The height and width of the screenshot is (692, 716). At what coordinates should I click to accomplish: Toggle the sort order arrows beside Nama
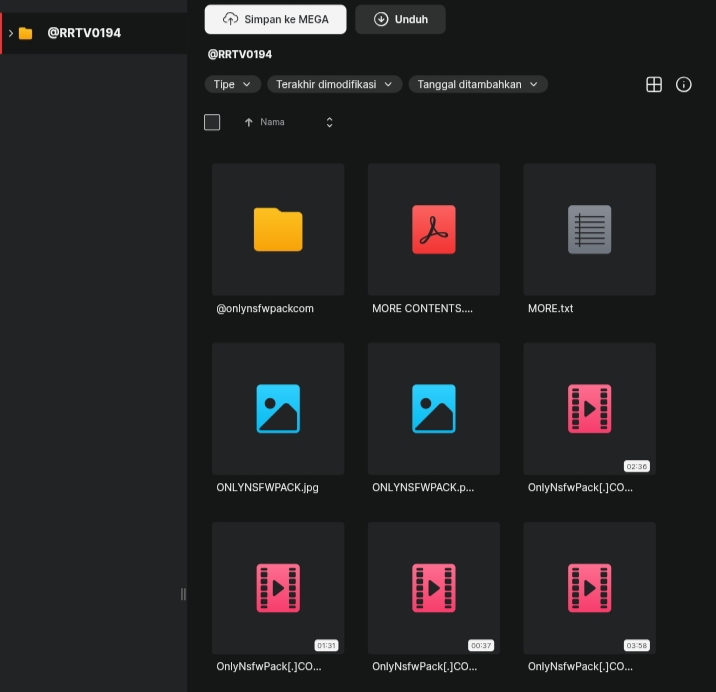[x=330, y=122]
